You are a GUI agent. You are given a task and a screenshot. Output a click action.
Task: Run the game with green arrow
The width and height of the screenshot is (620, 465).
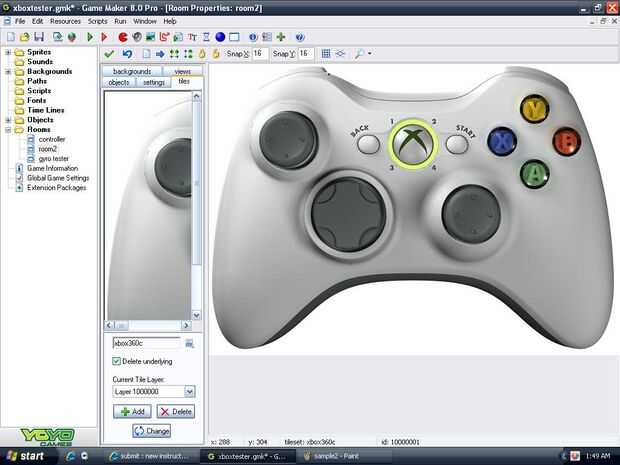click(x=90, y=37)
